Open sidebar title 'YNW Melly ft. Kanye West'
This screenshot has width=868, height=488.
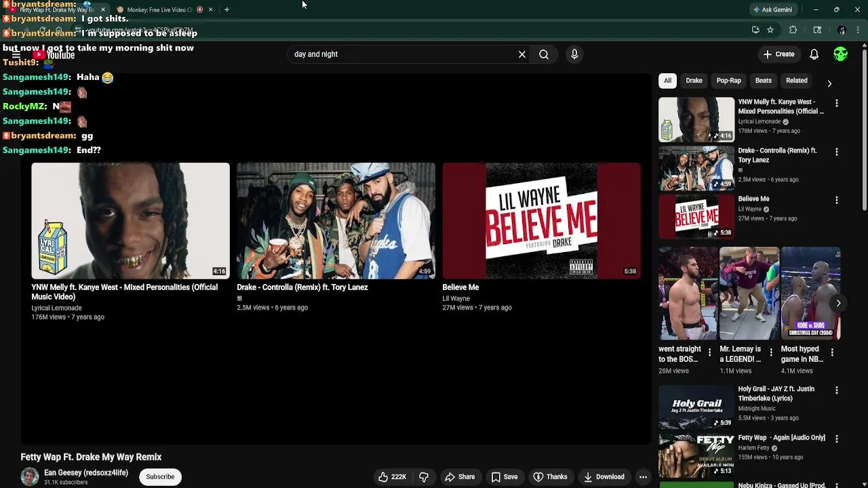[x=781, y=106]
